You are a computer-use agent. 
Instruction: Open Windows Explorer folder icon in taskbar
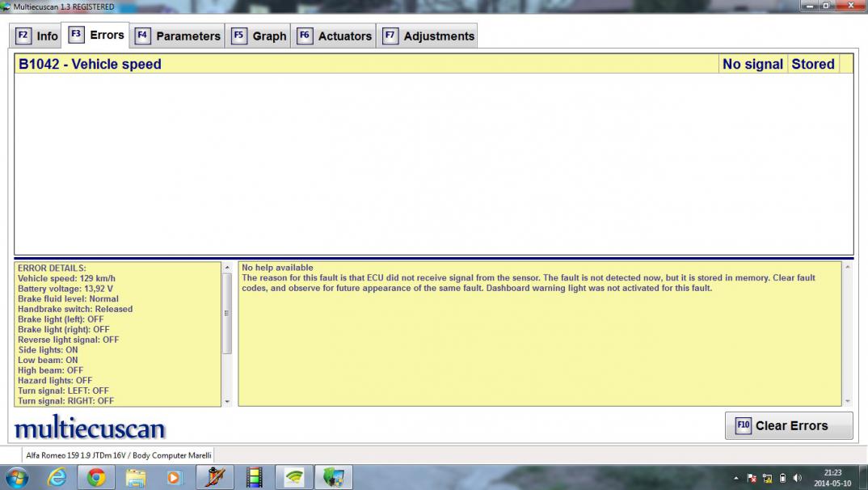(x=136, y=477)
